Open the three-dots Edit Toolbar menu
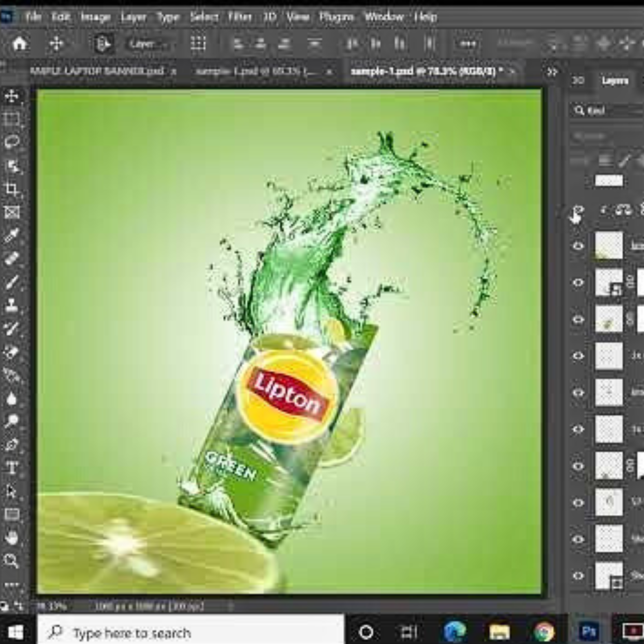644x644 pixels. (12, 585)
